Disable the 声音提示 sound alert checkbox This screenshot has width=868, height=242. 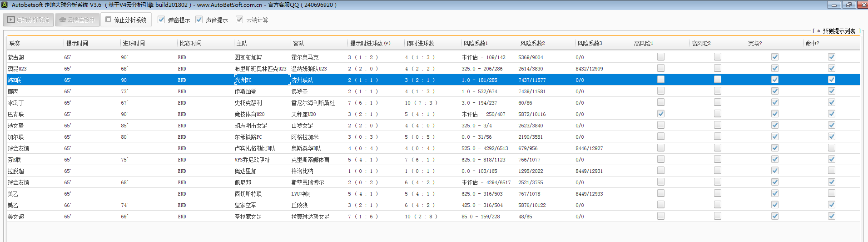tap(199, 20)
